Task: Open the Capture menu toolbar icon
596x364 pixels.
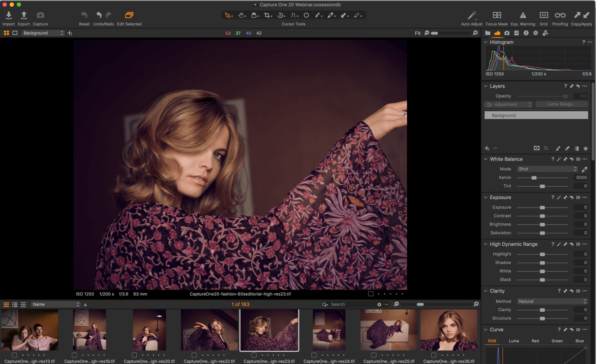Action: [x=40, y=15]
